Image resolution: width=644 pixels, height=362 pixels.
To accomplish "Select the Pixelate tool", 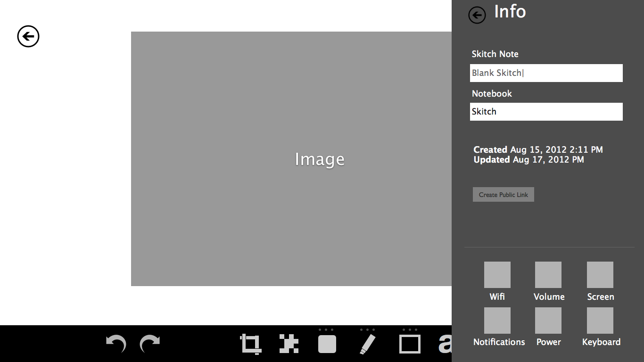I will point(289,344).
